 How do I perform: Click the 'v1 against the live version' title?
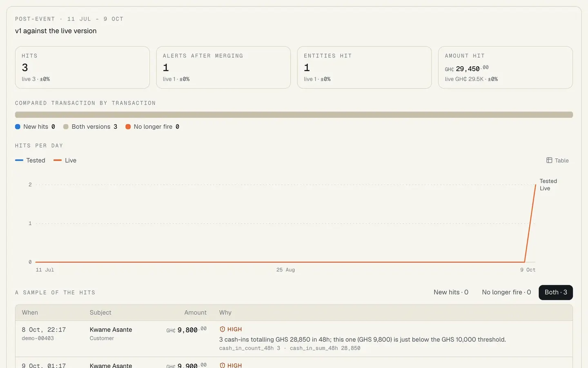tap(56, 31)
